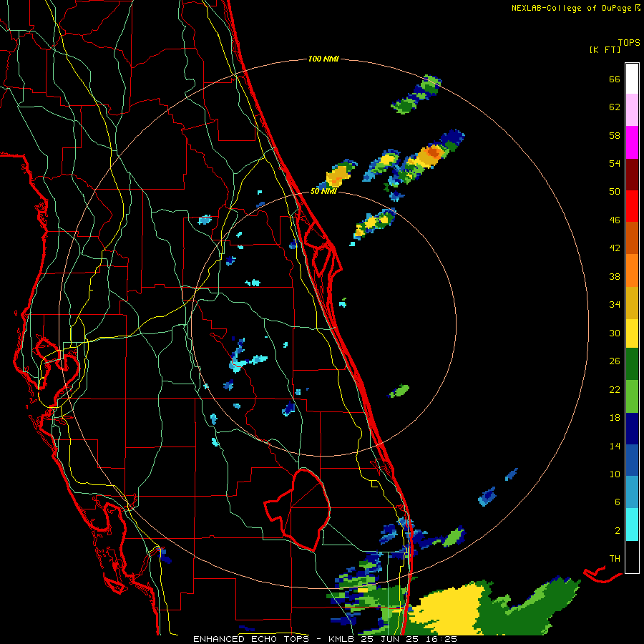Click the legend value 58

pyautogui.click(x=615, y=135)
